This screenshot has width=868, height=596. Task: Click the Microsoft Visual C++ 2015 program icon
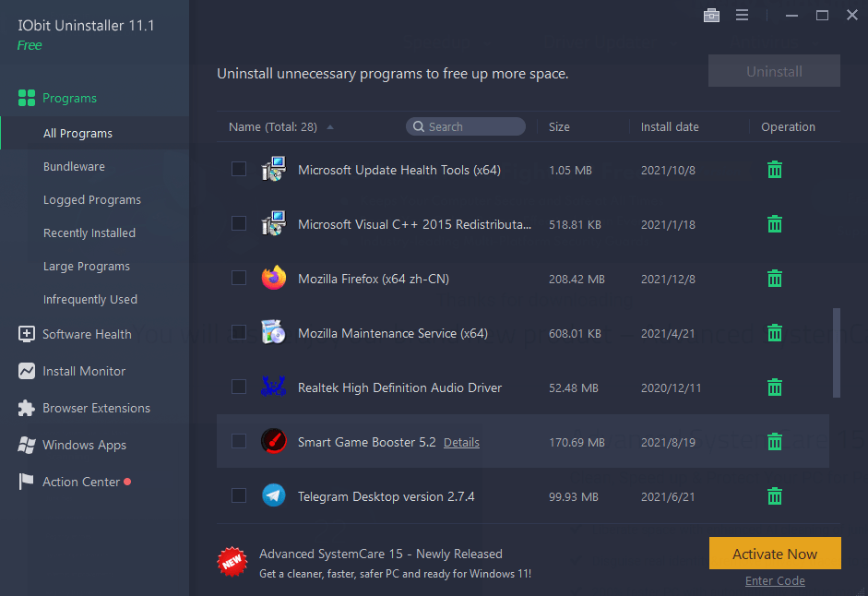(x=273, y=223)
